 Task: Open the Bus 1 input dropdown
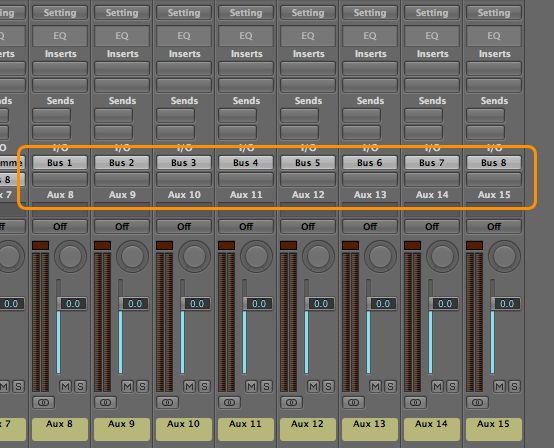(60, 163)
